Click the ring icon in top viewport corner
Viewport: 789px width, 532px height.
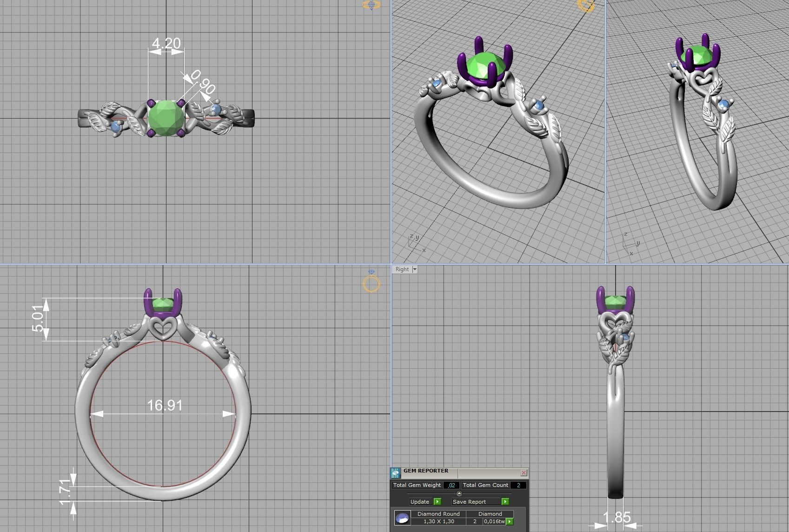click(x=371, y=5)
